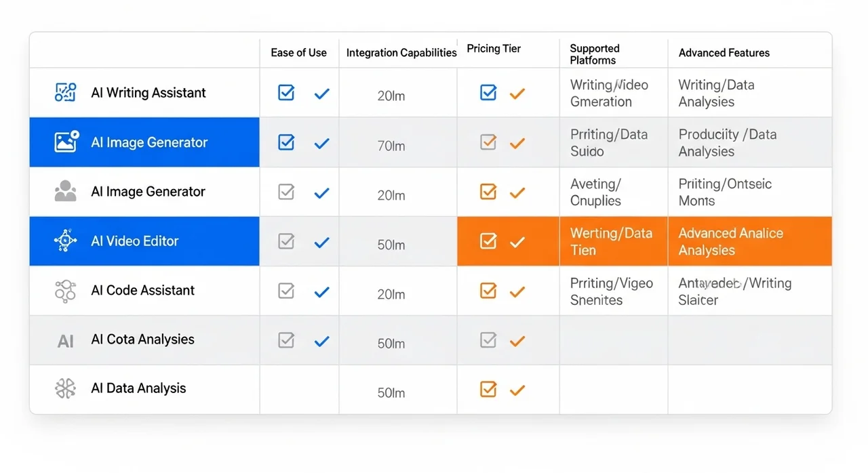Toggle Pricing Tier checkbox for AI Writing Assistant
Image resolution: width=868 pixels, height=473 pixels.
[x=488, y=93]
